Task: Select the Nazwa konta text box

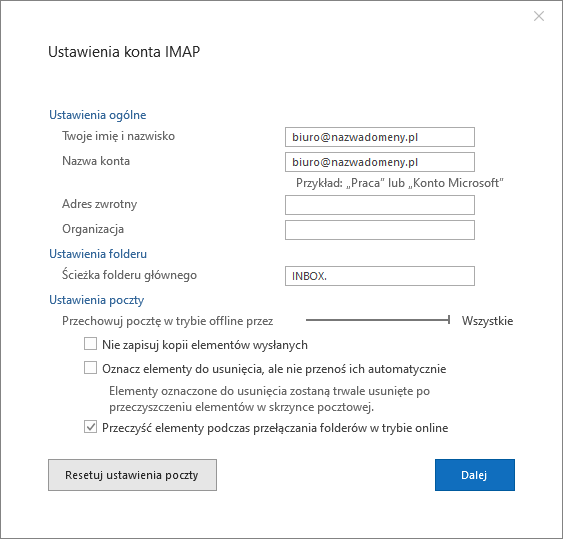Action: (380, 162)
